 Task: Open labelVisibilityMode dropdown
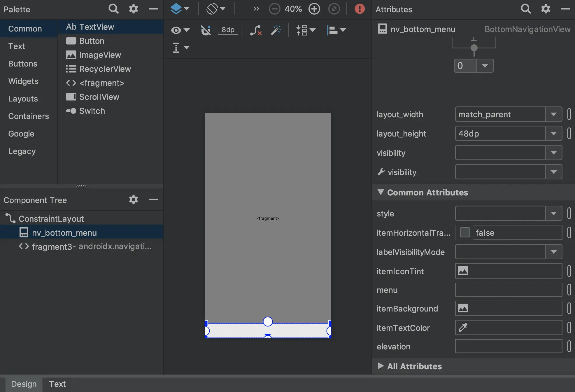click(x=553, y=252)
